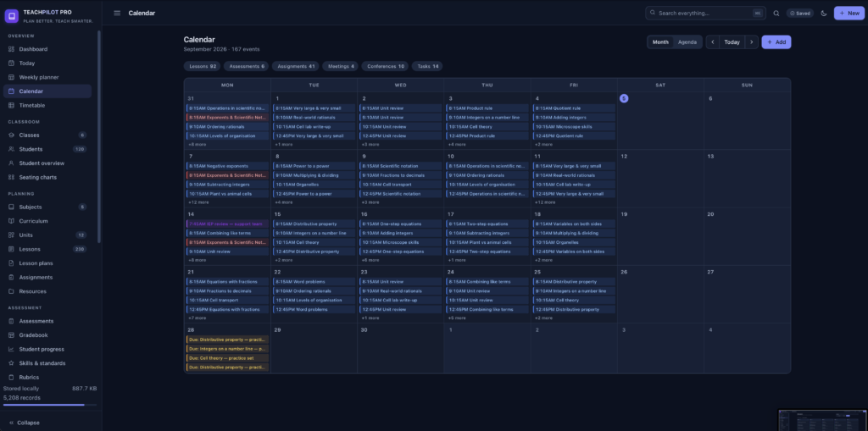The height and width of the screenshot is (431, 868).
Task: Expand +12 more events on Monday 7
Action: pyautogui.click(x=198, y=202)
